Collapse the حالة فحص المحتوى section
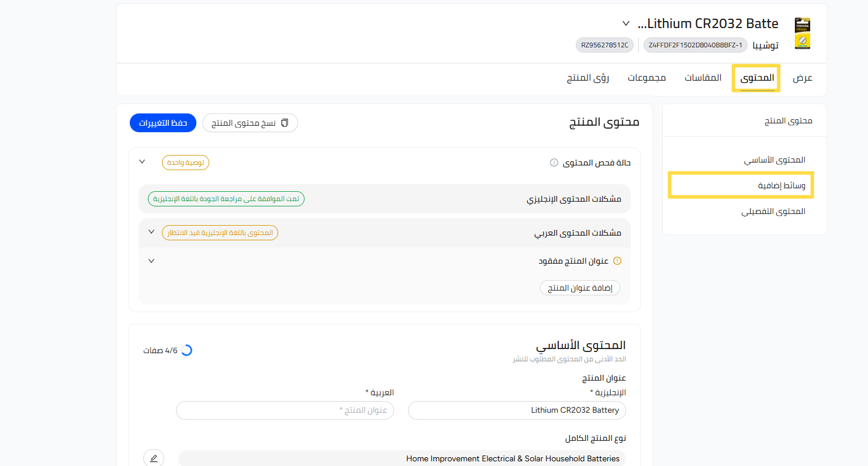This screenshot has height=466, width=868. coord(142,162)
